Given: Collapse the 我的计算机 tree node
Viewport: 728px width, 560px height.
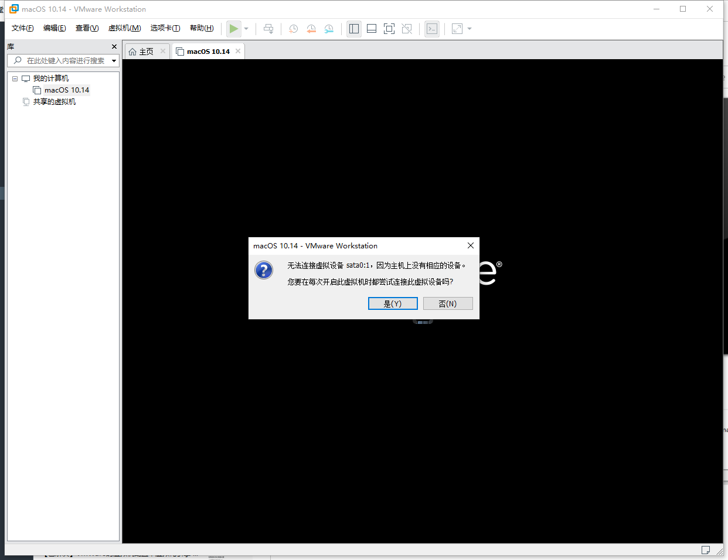Looking at the screenshot, I should (15, 78).
